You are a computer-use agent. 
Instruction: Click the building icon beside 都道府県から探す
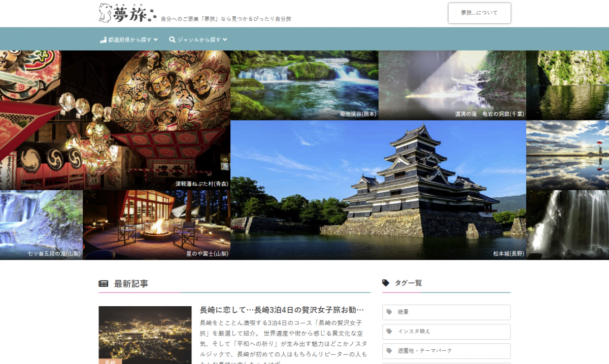103,40
